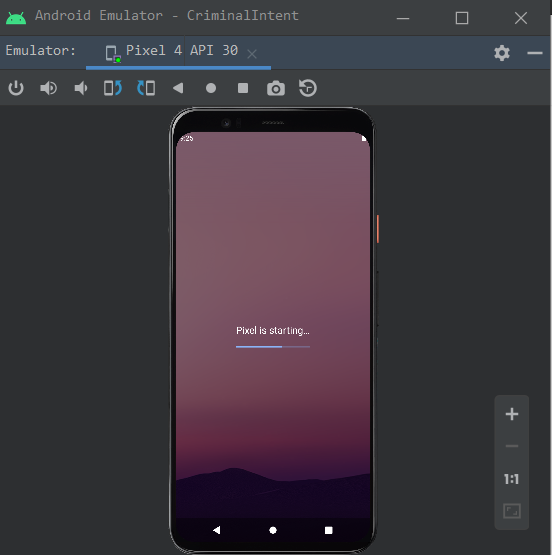
Task: Fit emulator display to window
Action: click(512, 511)
